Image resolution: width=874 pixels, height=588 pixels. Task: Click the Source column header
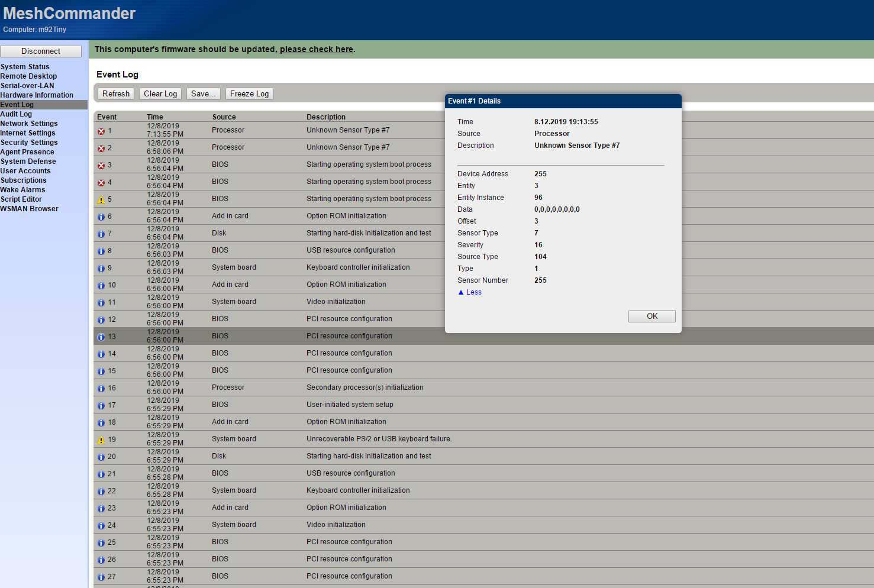[x=224, y=117]
